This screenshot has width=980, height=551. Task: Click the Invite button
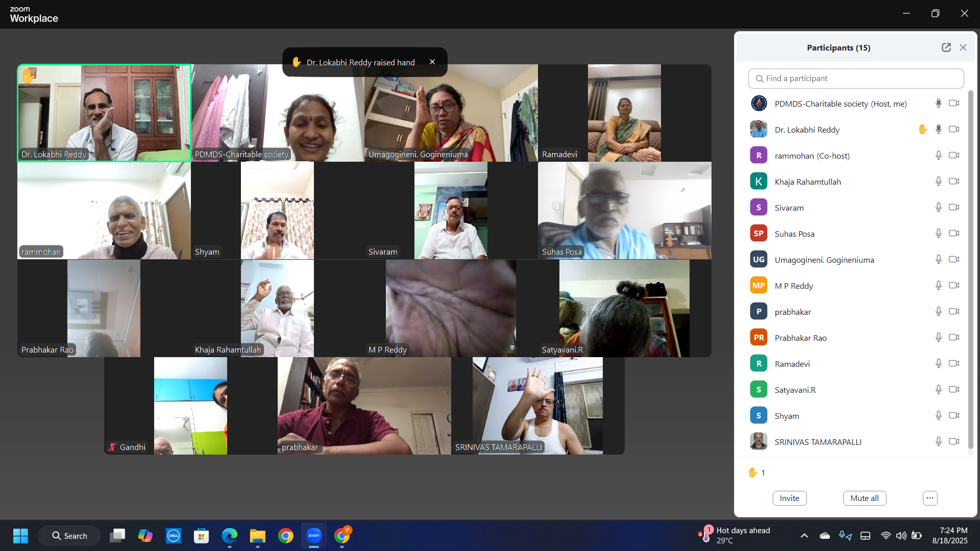pos(790,498)
